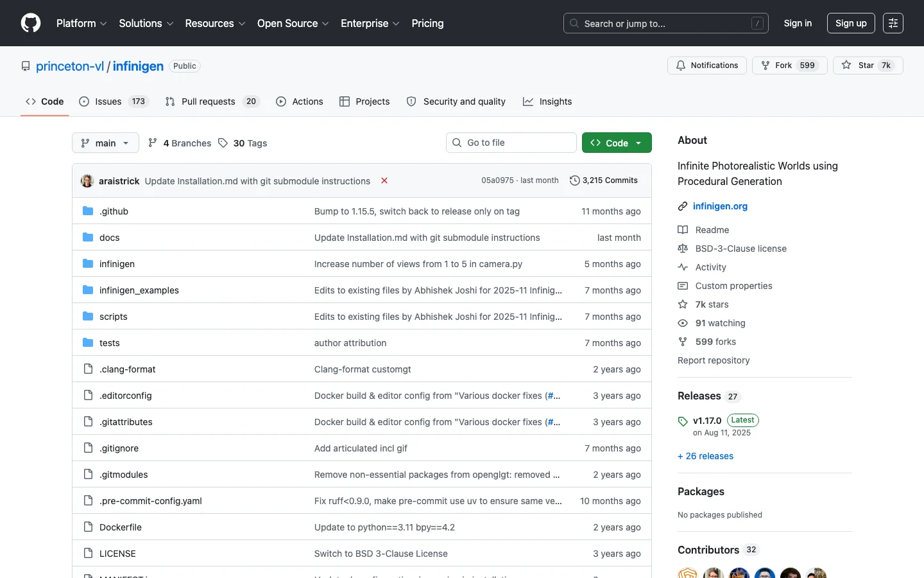This screenshot has width=924, height=578.
Task: Star the repository with the Star button
Action: pyautogui.click(x=868, y=66)
